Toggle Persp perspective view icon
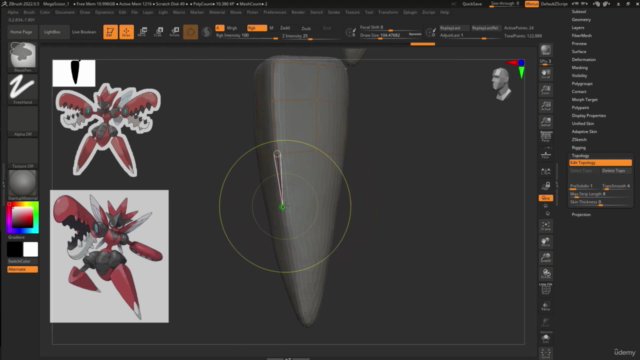Screen dimensions: 640x360 point(546,137)
